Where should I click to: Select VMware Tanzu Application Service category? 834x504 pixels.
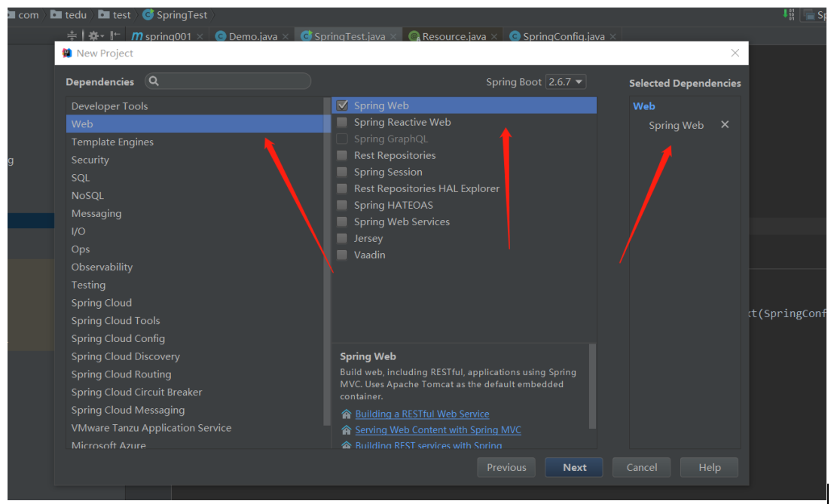194,428
